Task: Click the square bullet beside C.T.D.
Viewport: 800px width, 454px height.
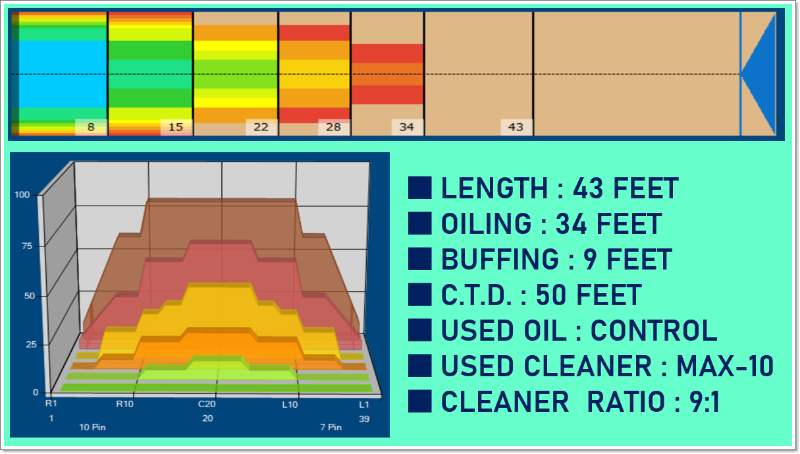Action: coord(420,295)
